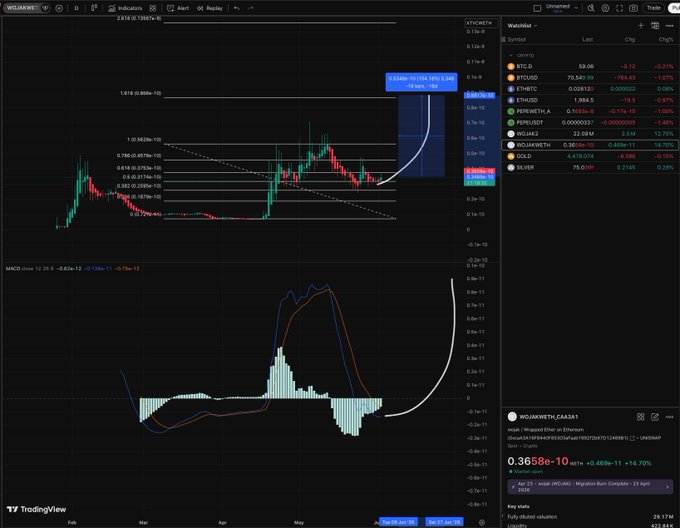Screen dimensions: 680x528
Task: Open the indicator templates grid icon
Action: pos(153,8)
